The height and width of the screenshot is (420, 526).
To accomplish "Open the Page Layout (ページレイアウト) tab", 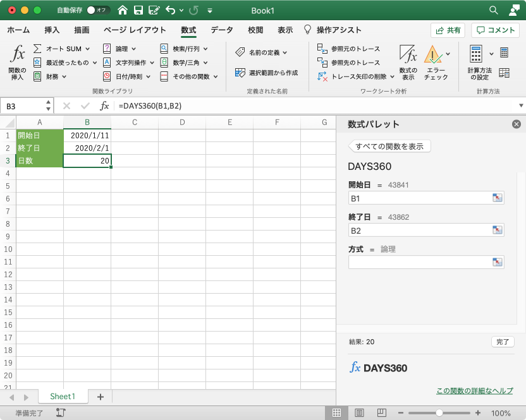I will click(x=135, y=30).
